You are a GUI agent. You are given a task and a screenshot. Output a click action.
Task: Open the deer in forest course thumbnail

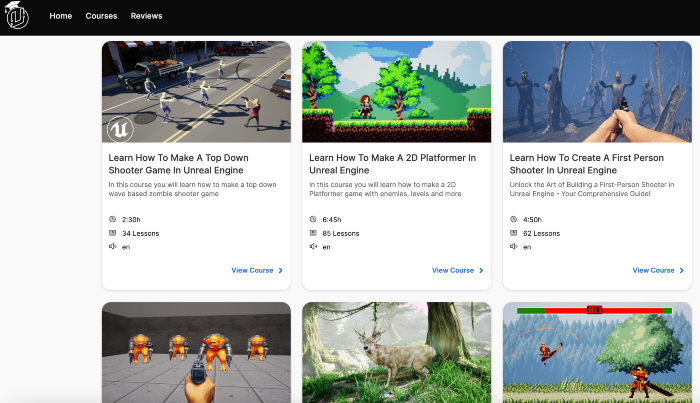[396, 353]
